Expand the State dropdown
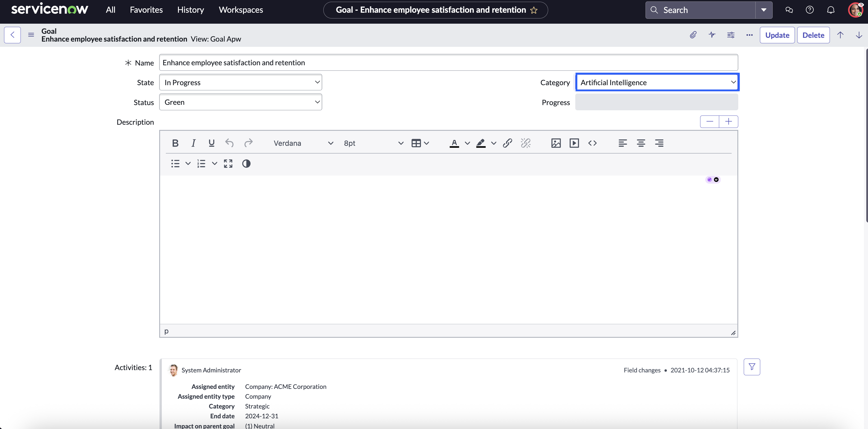 [241, 83]
